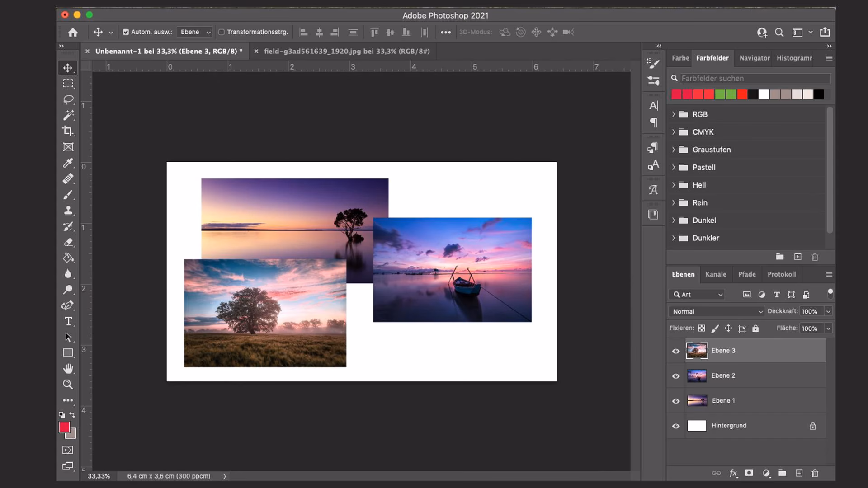Enable the Transformationsstrg. checkbox
This screenshot has width=868, height=488.
click(222, 32)
